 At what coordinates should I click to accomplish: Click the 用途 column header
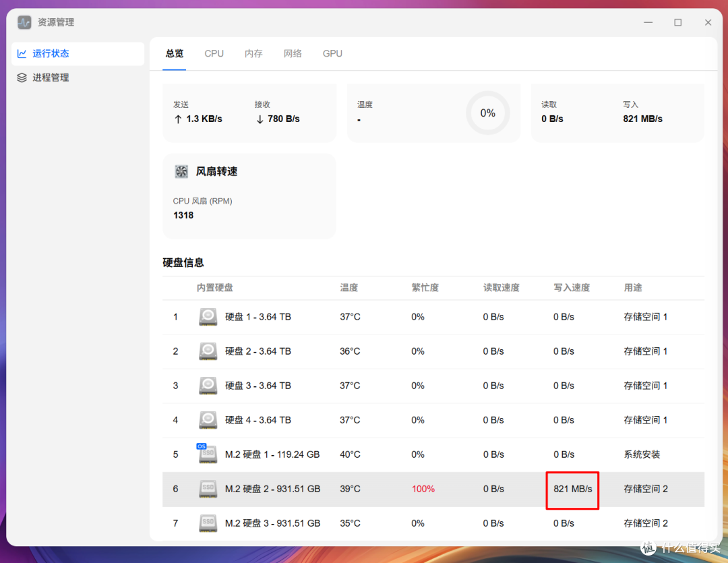(633, 287)
